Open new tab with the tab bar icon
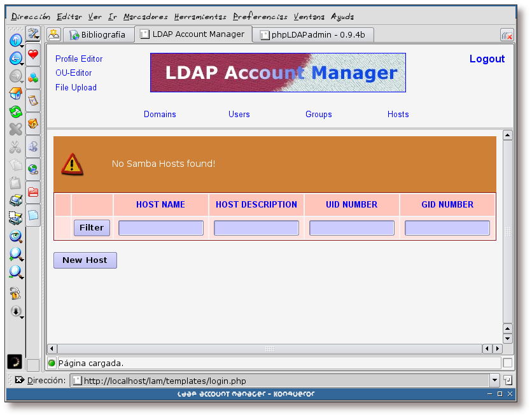This screenshot has width=532, height=417. tap(54, 34)
